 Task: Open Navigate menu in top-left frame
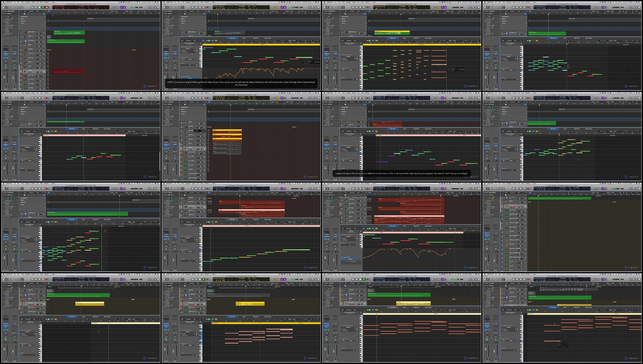[28, 2]
